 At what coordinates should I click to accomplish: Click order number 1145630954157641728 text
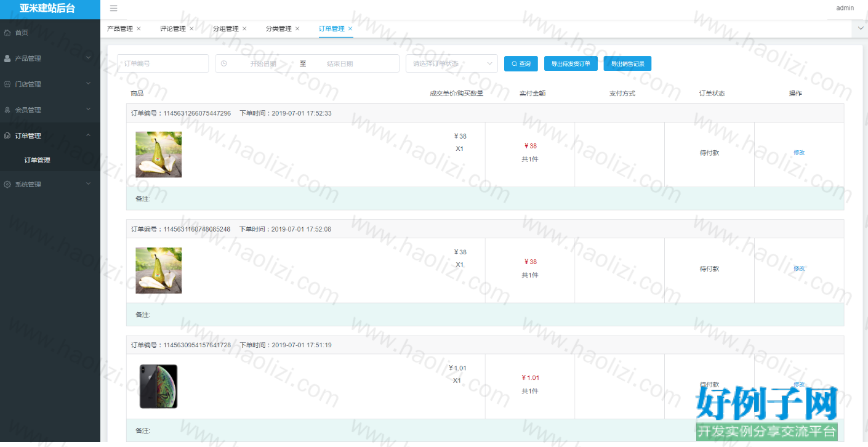point(197,345)
